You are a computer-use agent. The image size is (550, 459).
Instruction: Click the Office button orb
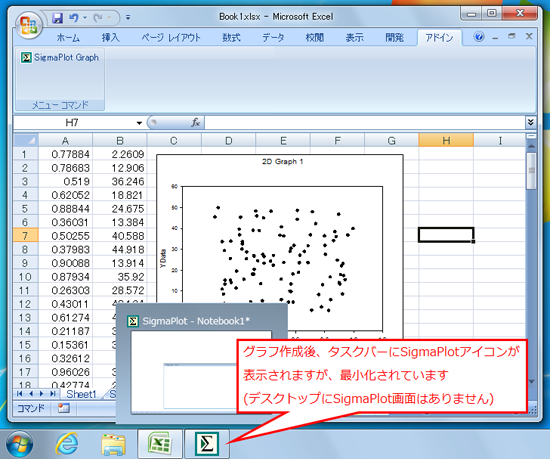pyautogui.click(x=29, y=25)
